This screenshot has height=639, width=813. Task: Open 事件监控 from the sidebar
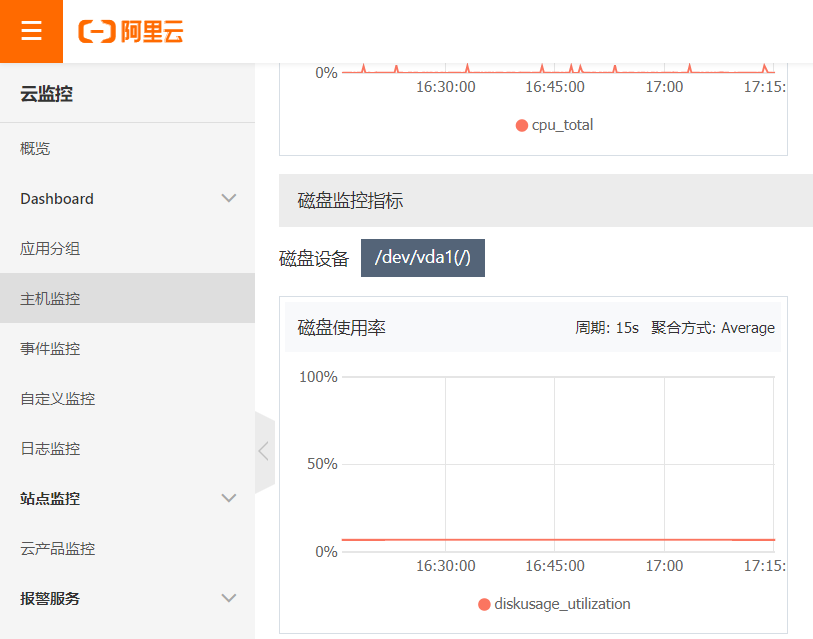tap(50, 348)
